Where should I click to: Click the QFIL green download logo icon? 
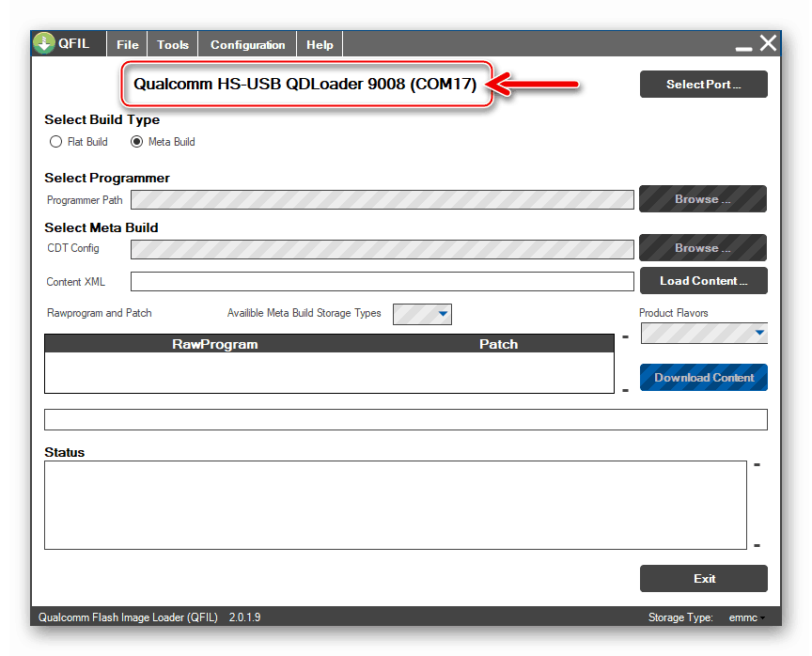(x=44, y=43)
